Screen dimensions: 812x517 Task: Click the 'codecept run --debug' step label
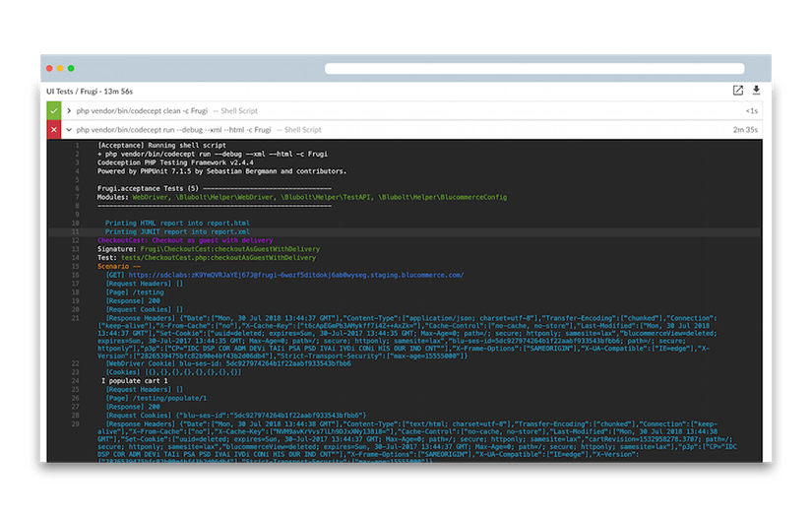[x=173, y=130]
